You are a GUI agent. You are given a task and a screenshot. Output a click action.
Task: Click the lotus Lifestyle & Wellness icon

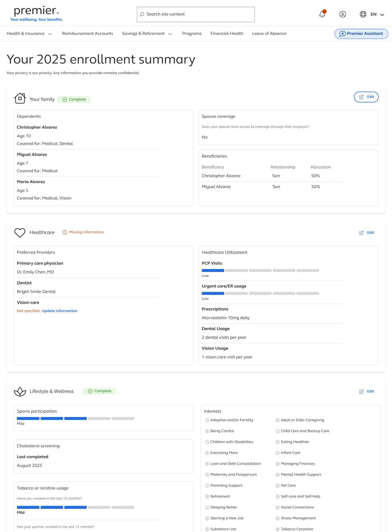point(20,392)
